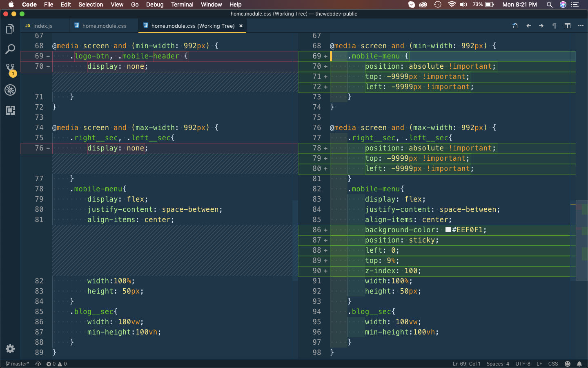The image size is (588, 368).
Task: Open Time Machine menu bar icon
Action: click(437, 4)
